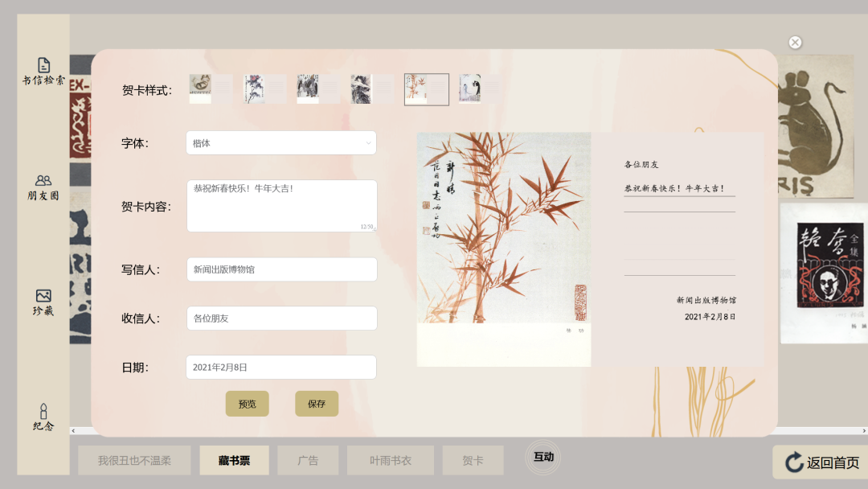
Task: Switch to 贺卡 greeting card tab
Action: 473,460
